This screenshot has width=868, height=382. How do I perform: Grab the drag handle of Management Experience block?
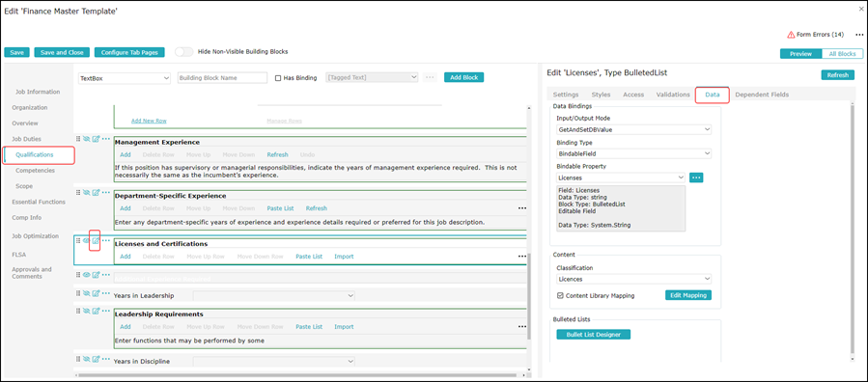(x=78, y=139)
